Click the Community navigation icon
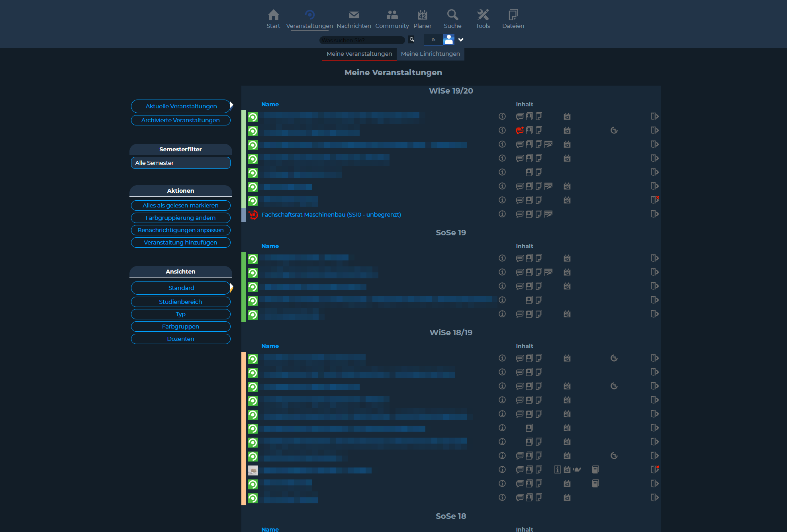787x532 pixels. 392,15
